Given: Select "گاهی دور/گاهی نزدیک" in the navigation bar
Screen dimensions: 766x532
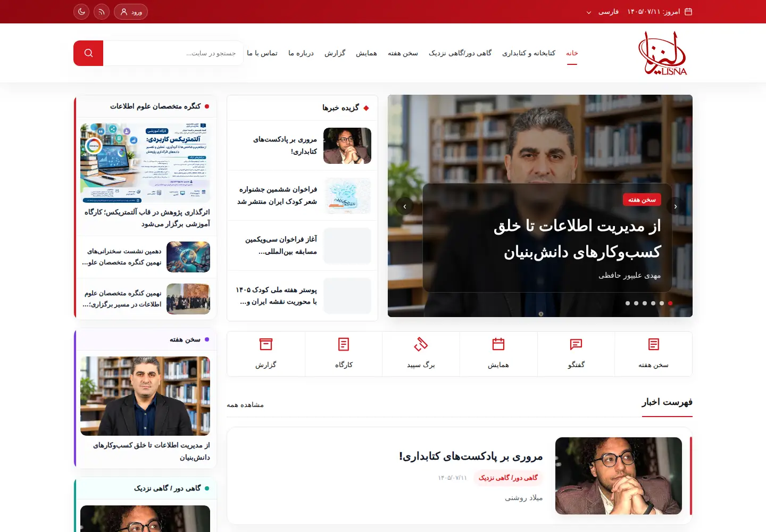Looking at the screenshot, I should (x=460, y=53).
